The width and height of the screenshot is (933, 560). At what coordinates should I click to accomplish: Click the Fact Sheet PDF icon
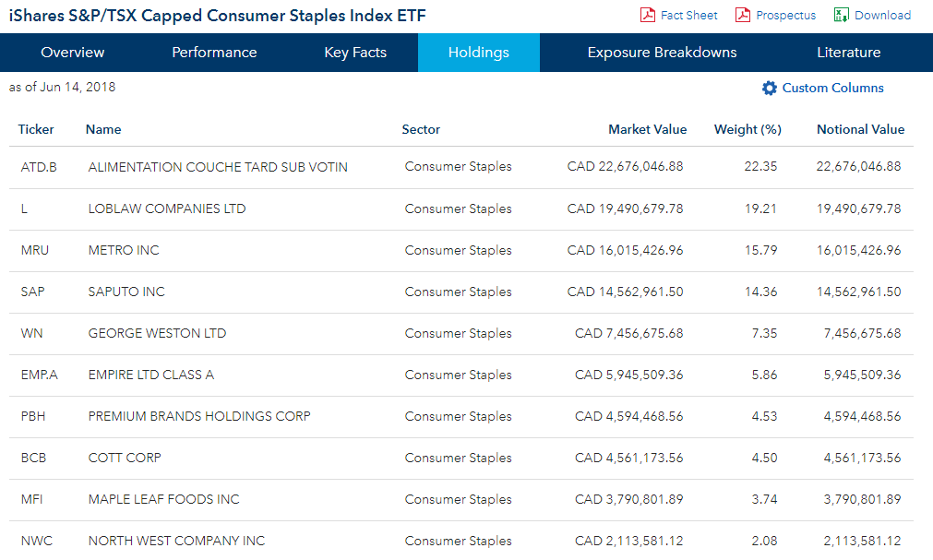point(647,15)
